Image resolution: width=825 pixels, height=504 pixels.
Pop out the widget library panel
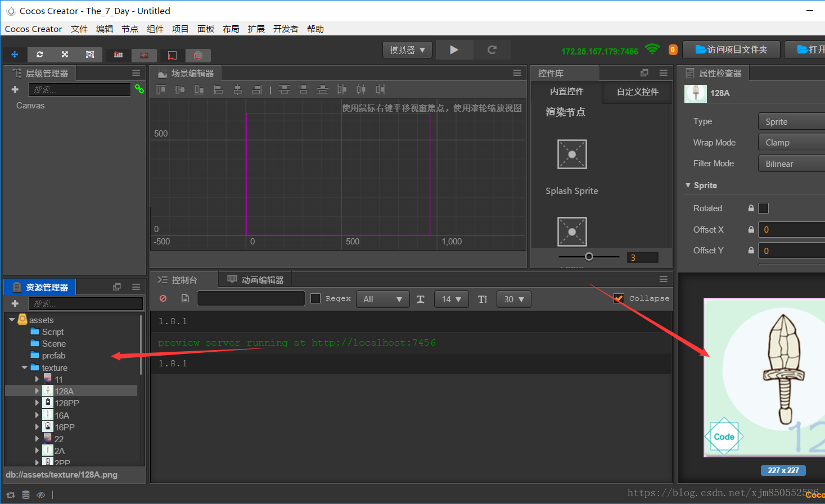[x=644, y=72]
